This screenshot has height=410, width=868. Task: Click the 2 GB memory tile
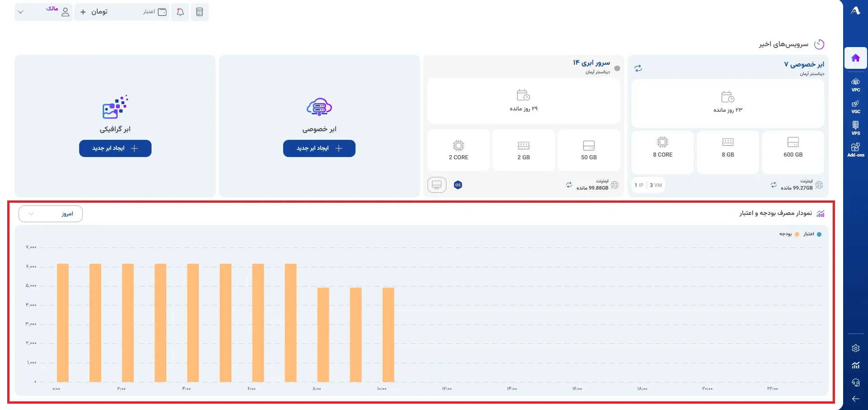coord(523,150)
